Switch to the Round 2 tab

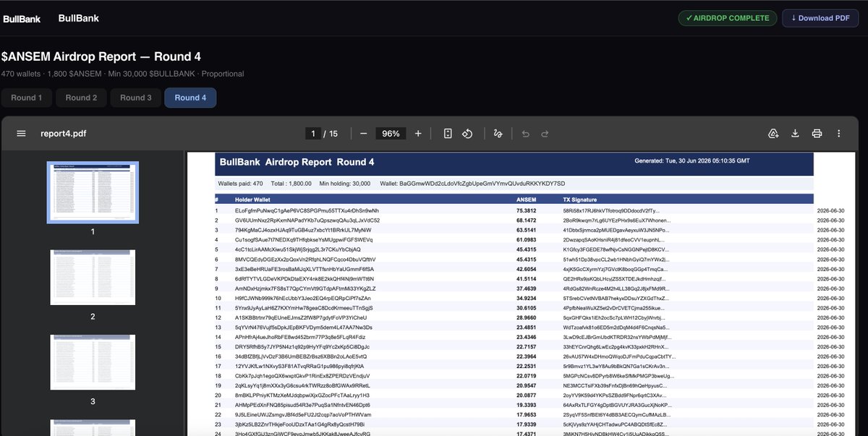coord(81,98)
